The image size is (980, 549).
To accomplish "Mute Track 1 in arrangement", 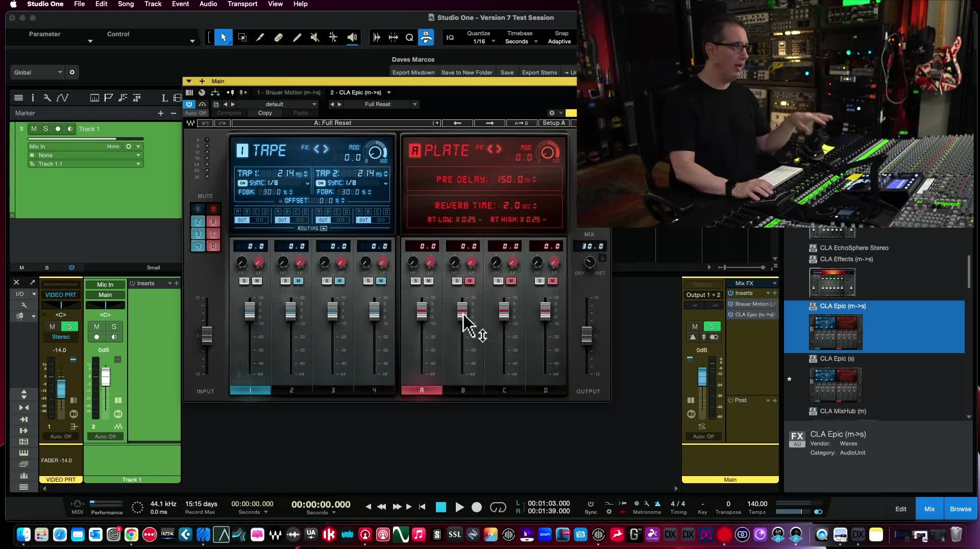I will [x=34, y=129].
